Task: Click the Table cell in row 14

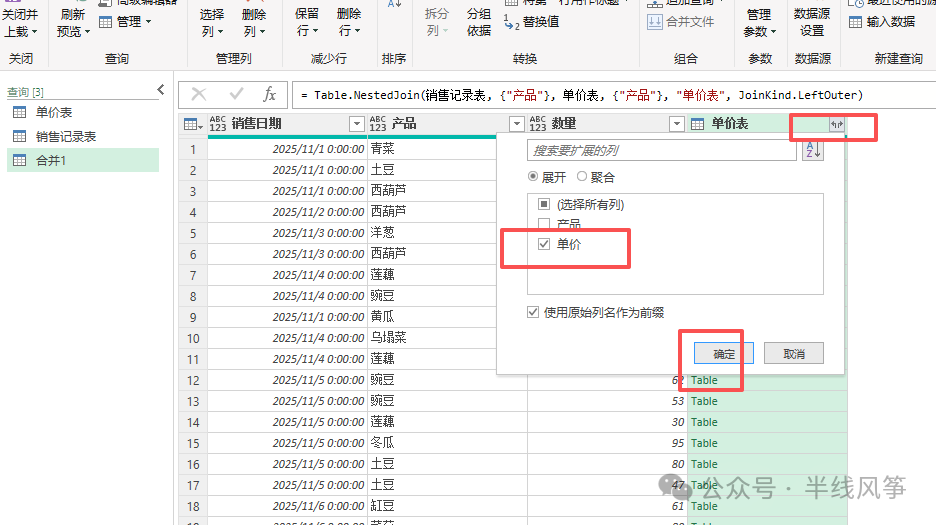Action: (766, 422)
